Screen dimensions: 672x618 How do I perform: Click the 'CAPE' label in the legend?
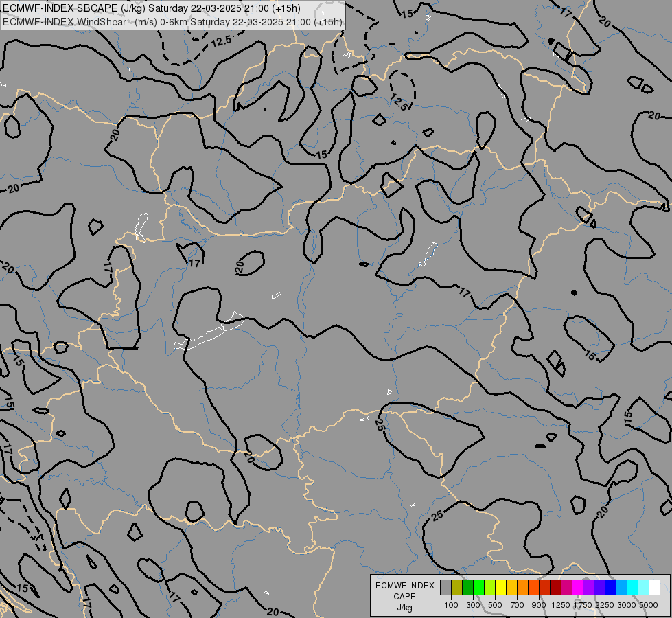(404, 597)
